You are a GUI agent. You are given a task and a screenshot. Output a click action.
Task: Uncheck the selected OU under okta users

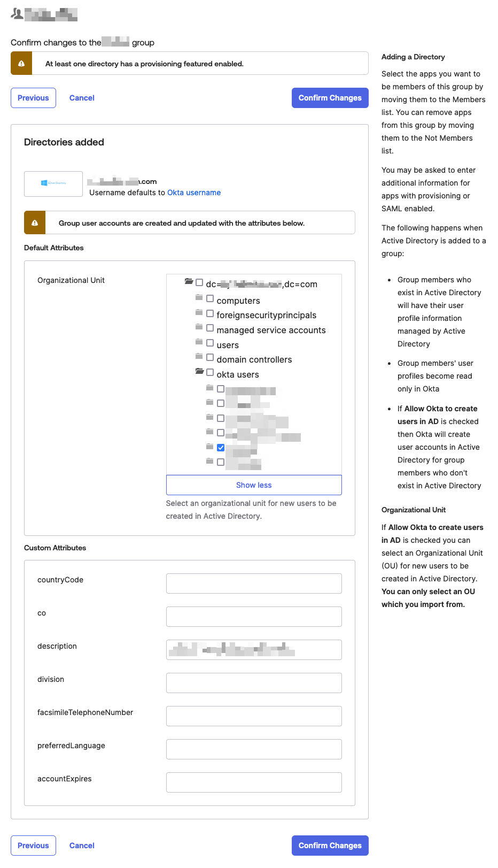[221, 447]
